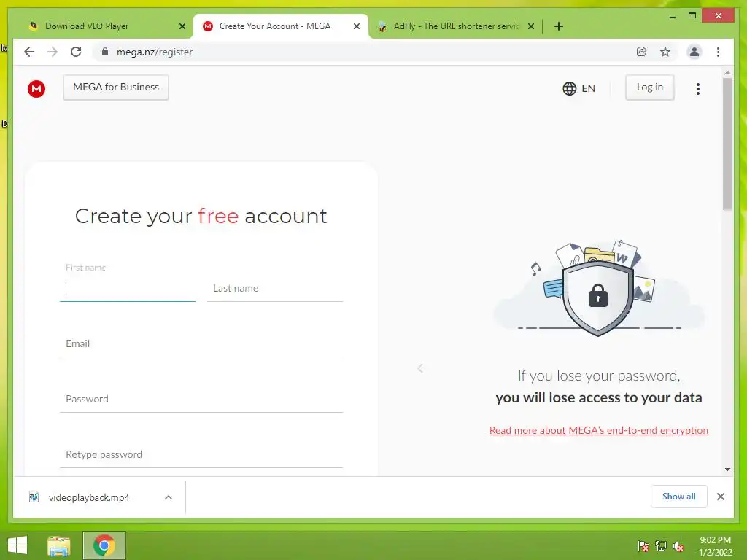The height and width of the screenshot is (560, 747).
Task: Open the MEGA page three-dot menu
Action: click(x=698, y=89)
